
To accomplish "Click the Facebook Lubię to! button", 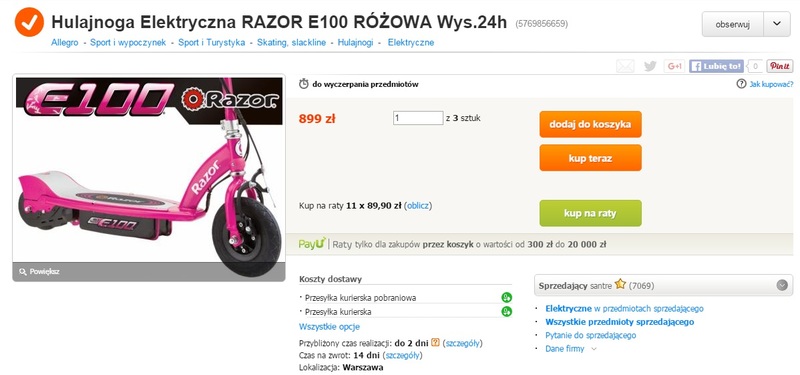I will tap(716, 66).
